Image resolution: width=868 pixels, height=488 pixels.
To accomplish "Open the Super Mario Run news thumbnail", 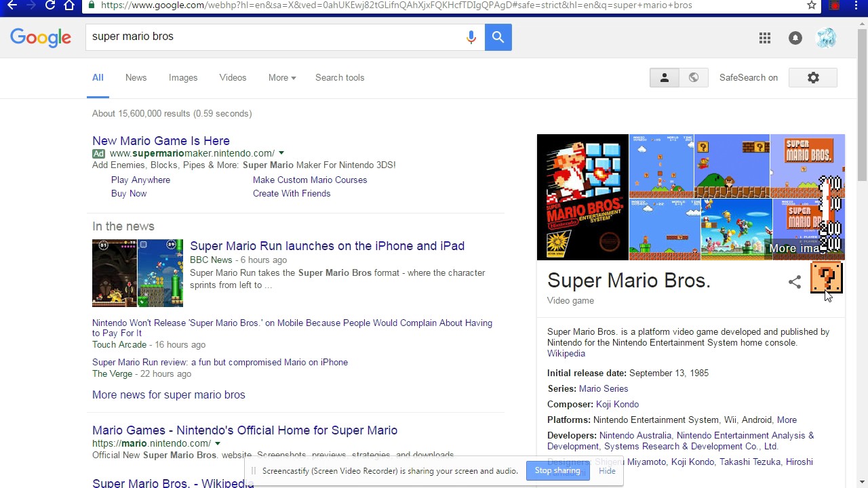I will click(138, 273).
